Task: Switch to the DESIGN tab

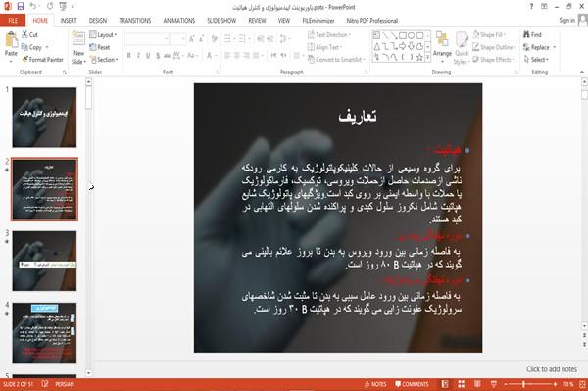Action: [98, 21]
